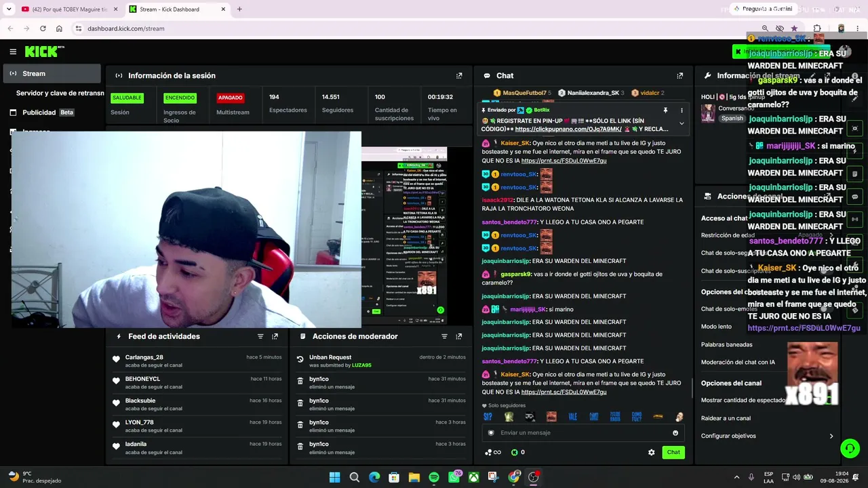This screenshot has width=868, height=488.
Task: Open the emoji picker in message box
Action: [675, 433]
